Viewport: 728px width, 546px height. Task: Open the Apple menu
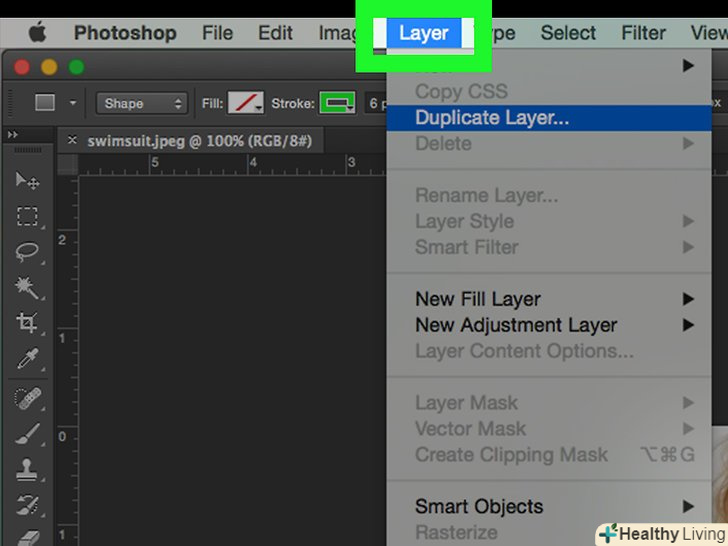tap(38, 33)
